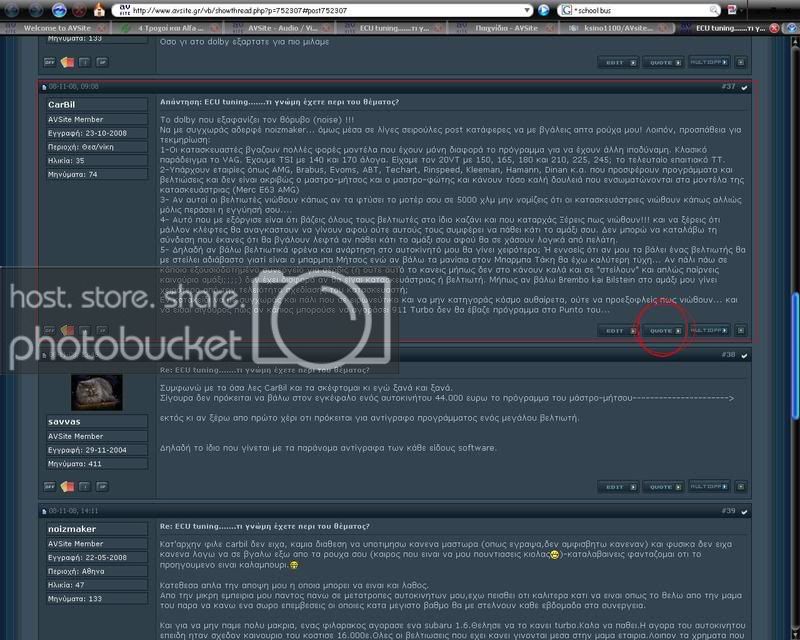Open the #39 post permalink number
800x640 pixels.
(x=729, y=511)
